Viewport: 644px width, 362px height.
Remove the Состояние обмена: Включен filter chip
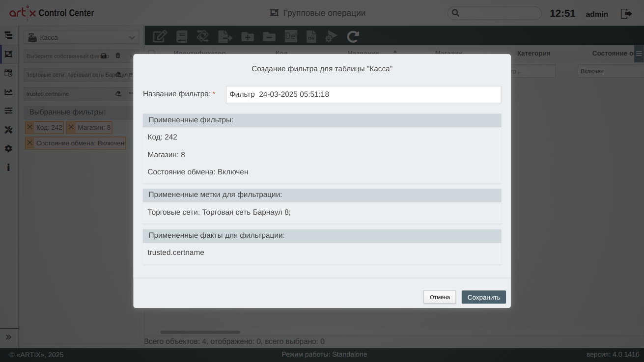pos(30,143)
